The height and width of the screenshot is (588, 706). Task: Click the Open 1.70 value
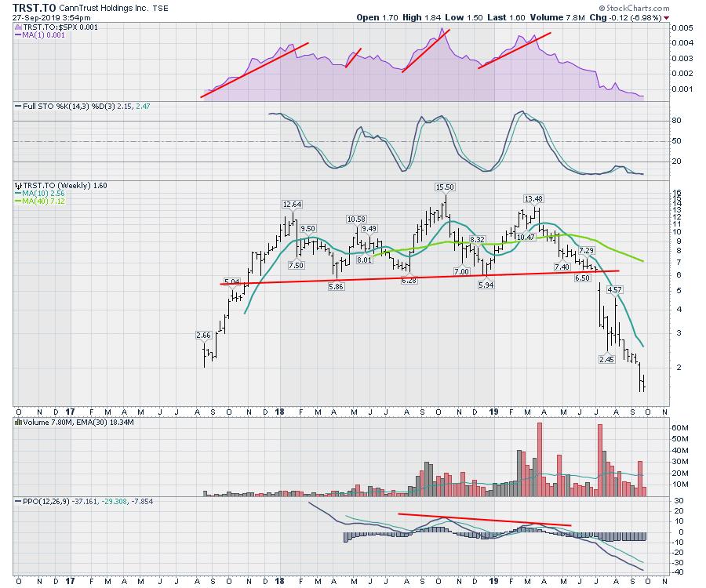pyautogui.click(x=377, y=17)
